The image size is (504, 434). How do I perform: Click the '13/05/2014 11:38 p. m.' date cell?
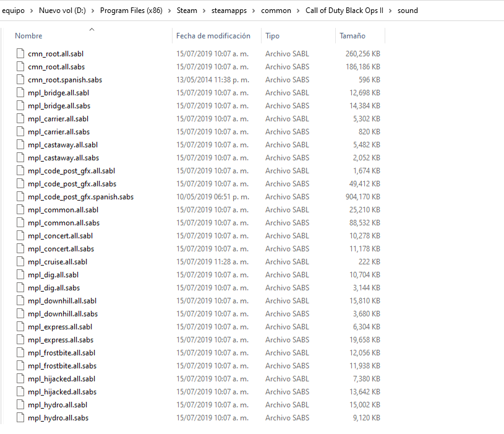point(213,79)
